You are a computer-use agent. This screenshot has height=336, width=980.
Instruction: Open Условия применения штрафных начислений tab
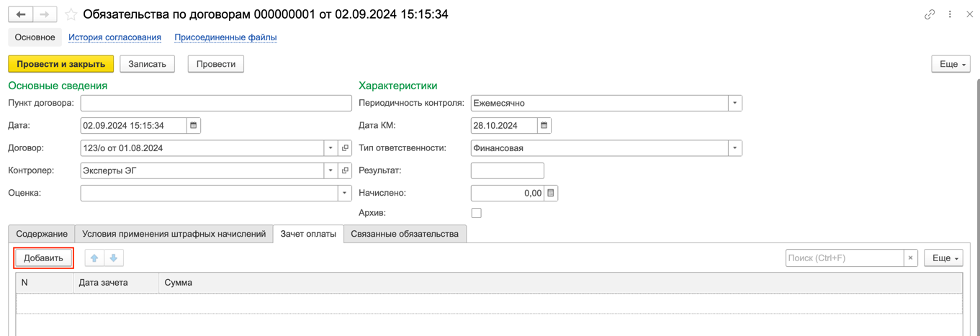[174, 234]
